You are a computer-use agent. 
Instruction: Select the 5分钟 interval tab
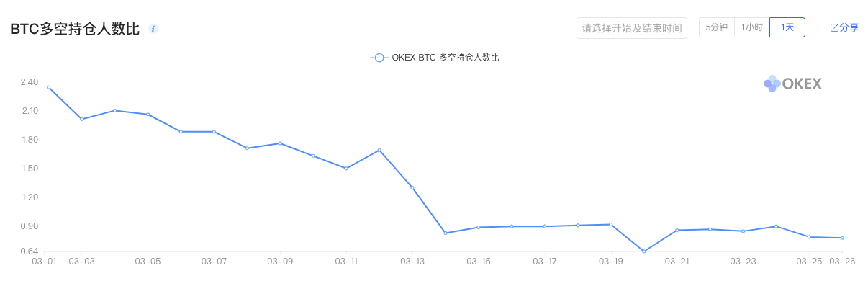[x=716, y=27]
